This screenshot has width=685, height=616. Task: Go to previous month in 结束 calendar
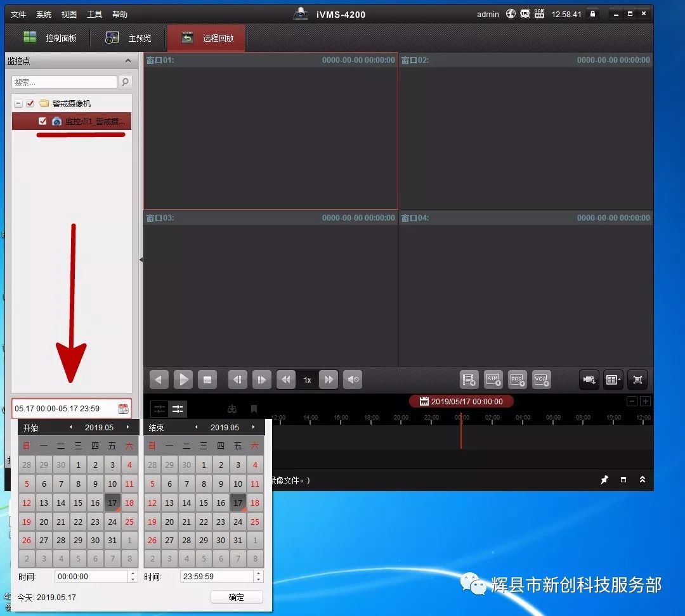click(197, 427)
